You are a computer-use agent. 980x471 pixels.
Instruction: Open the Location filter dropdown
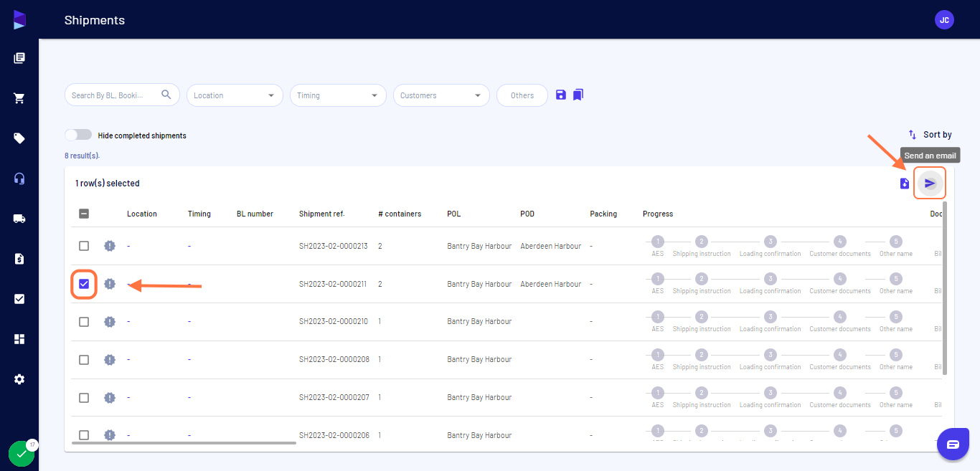pos(235,95)
